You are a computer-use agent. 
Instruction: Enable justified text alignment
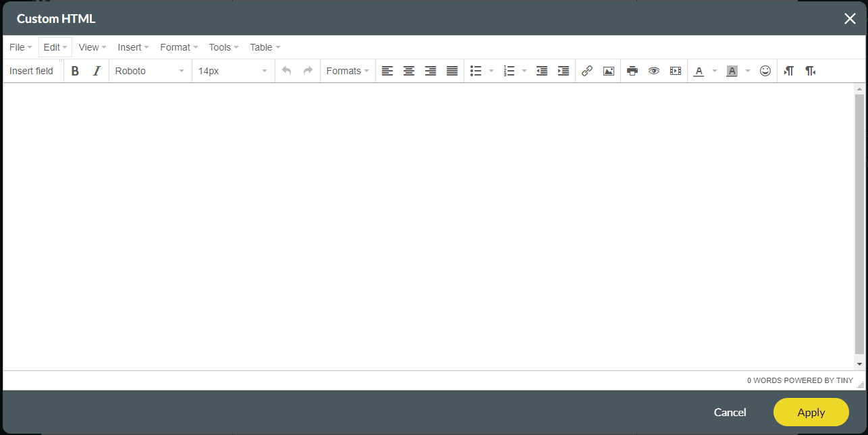pos(452,70)
